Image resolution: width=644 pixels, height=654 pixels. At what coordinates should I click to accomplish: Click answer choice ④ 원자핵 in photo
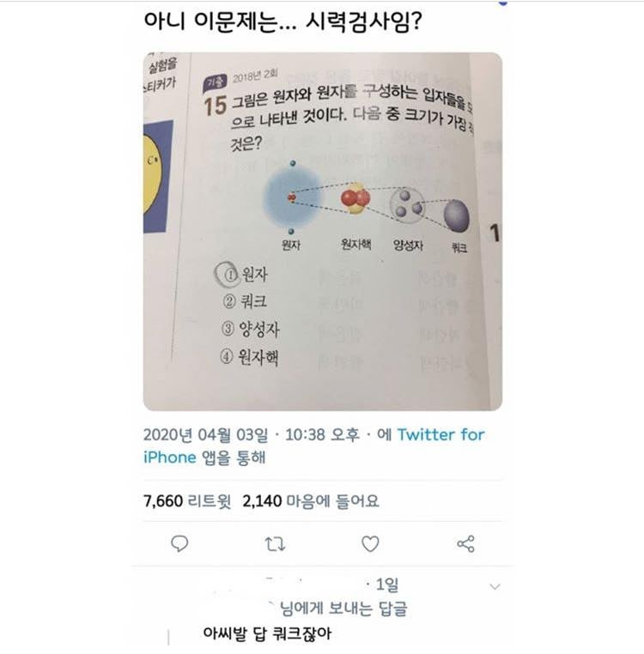[x=249, y=357]
